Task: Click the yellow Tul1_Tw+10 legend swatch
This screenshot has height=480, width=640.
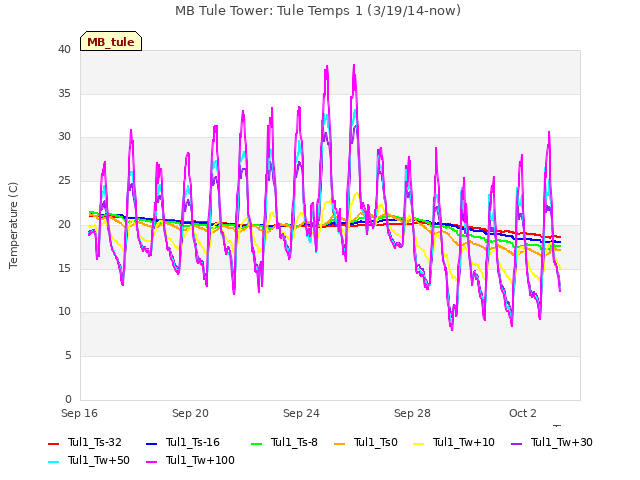Action: click(419, 444)
